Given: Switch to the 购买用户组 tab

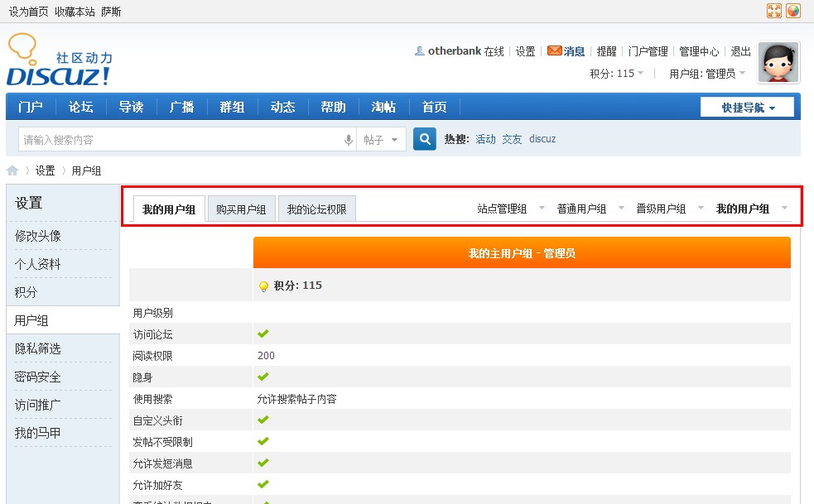Looking at the screenshot, I should tap(241, 209).
